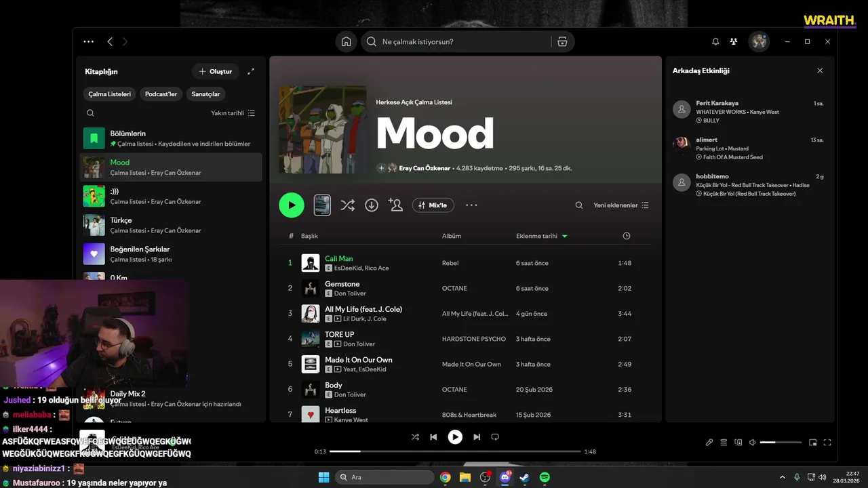The image size is (868, 488).
Task: Sort by Albüm column header
Action: tap(452, 236)
